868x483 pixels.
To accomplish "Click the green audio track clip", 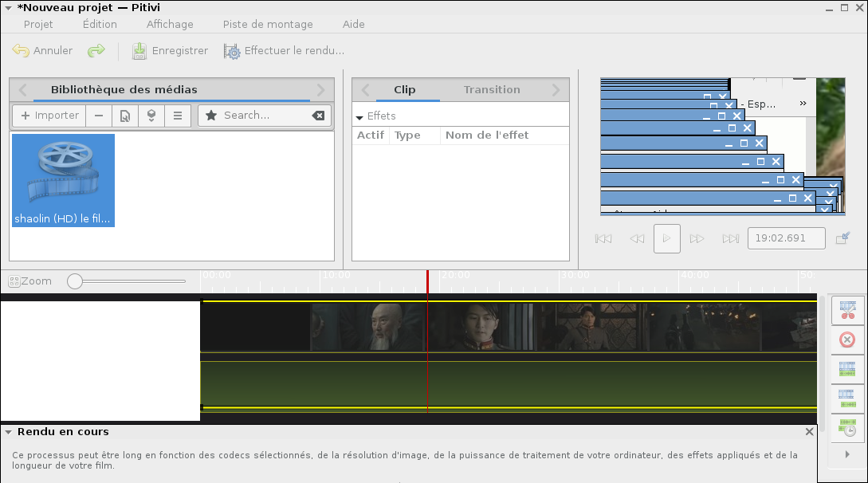I will coord(509,385).
